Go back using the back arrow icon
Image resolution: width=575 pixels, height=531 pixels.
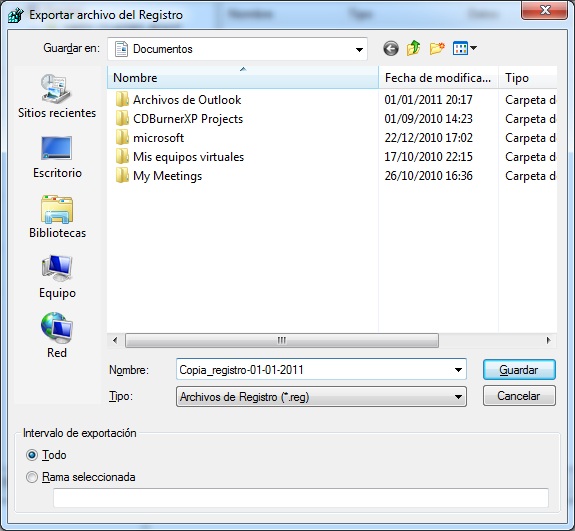[x=391, y=48]
